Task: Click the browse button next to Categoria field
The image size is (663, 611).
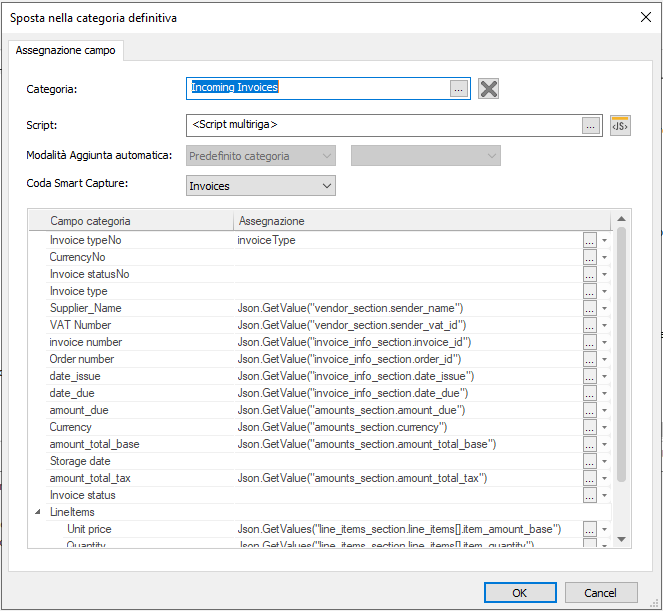Action: click(458, 89)
